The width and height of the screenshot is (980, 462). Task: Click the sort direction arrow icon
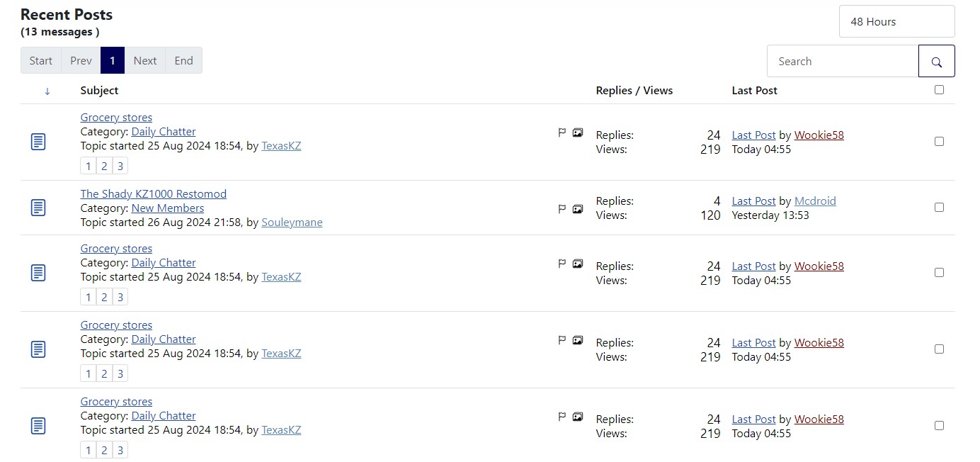coord(47,91)
